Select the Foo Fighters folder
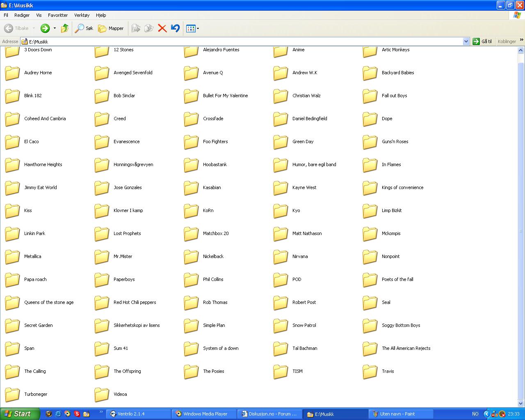Screen dimensions: 525x420 pyautogui.click(x=206, y=142)
